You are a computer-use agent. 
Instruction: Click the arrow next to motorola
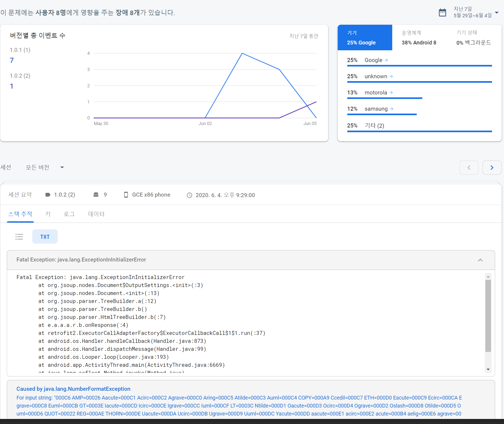point(391,93)
